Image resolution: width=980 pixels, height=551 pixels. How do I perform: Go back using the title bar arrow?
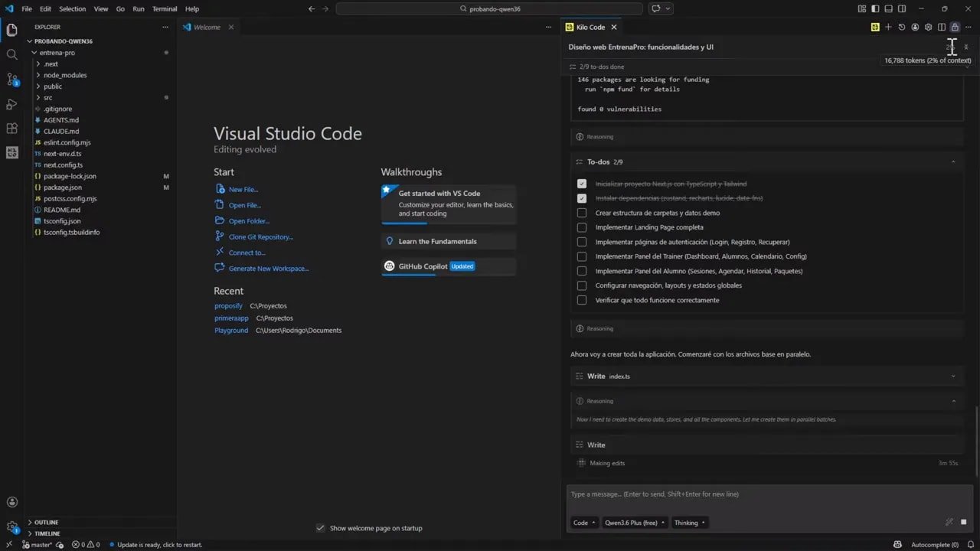[x=311, y=8]
